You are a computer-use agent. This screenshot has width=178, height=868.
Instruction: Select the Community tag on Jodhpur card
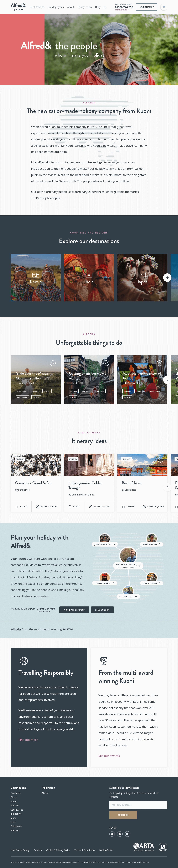pos(128,391)
